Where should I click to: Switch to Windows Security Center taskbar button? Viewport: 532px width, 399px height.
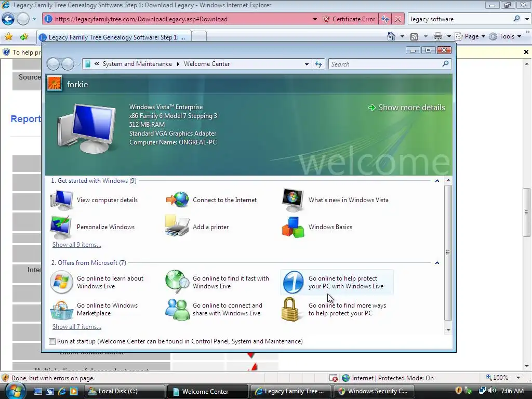pos(374,391)
